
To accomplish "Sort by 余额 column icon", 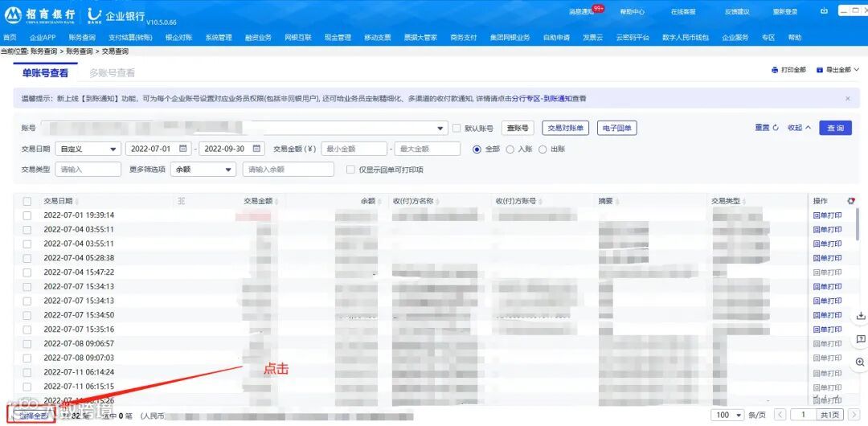I will tap(379, 201).
